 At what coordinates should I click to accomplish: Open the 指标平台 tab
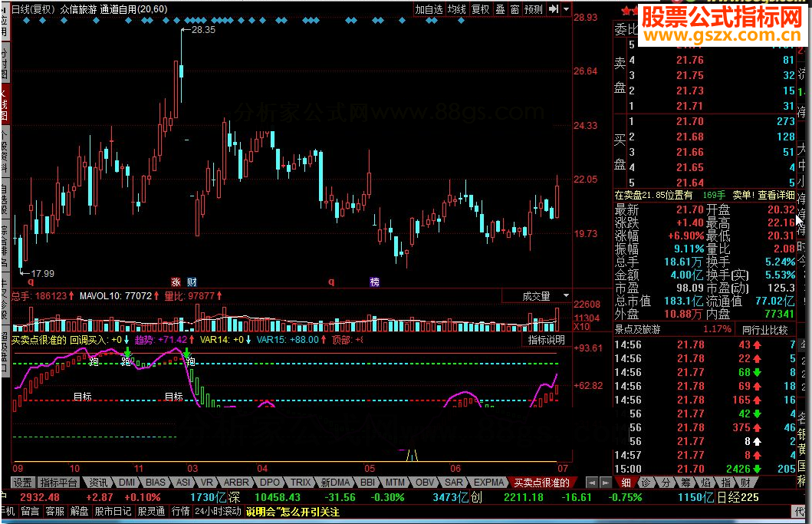coord(58,483)
